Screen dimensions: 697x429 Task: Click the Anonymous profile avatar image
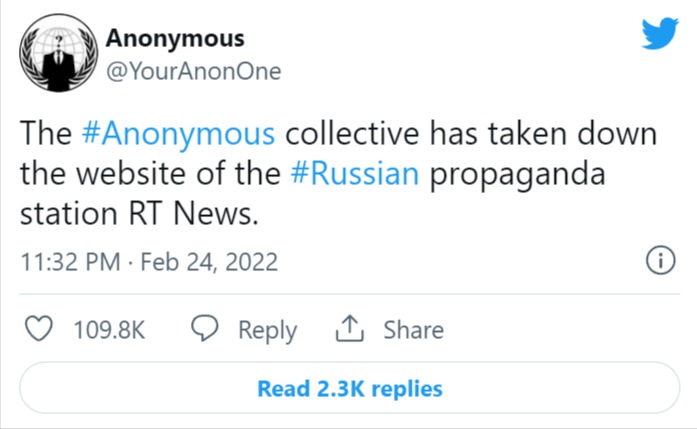point(57,56)
